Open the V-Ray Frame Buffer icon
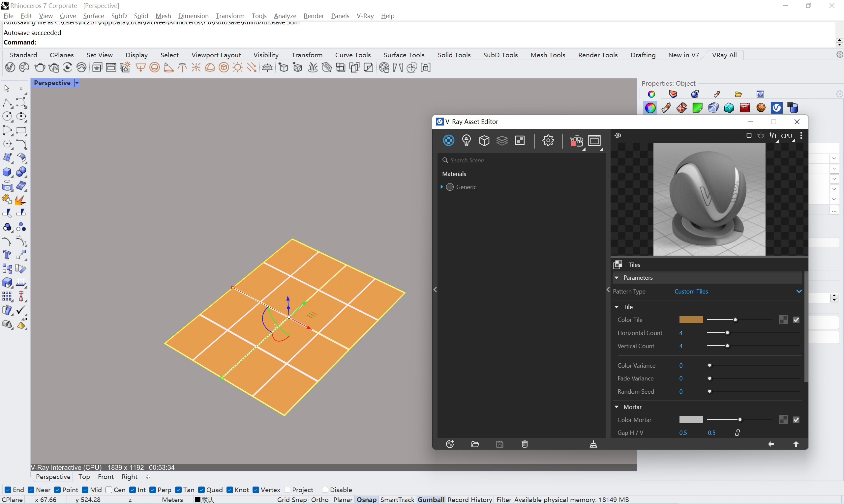 [x=594, y=141]
